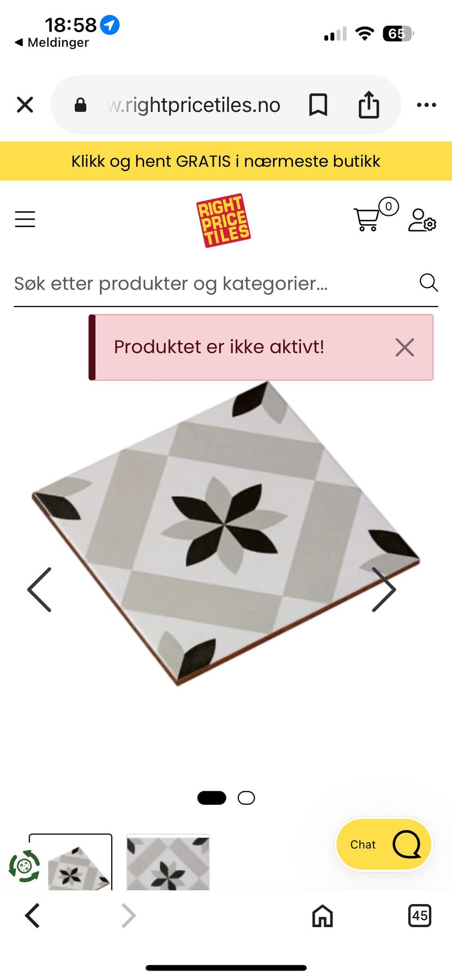
Task: Return to Meldinger app
Action: tap(52, 42)
